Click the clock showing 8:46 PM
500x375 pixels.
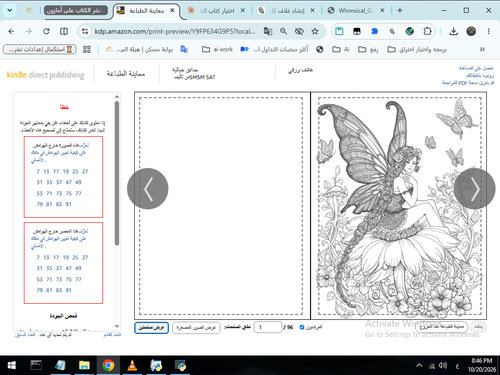coord(481,361)
